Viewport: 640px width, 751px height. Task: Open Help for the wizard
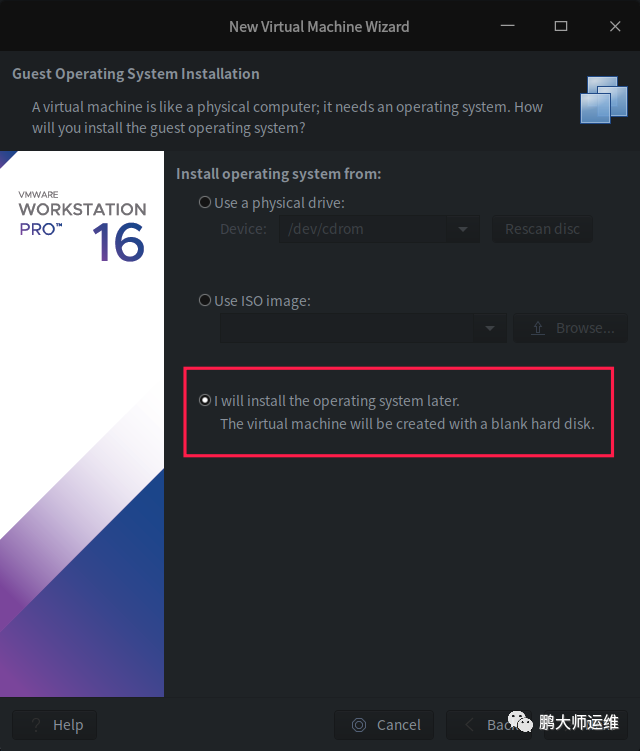[x=55, y=725]
